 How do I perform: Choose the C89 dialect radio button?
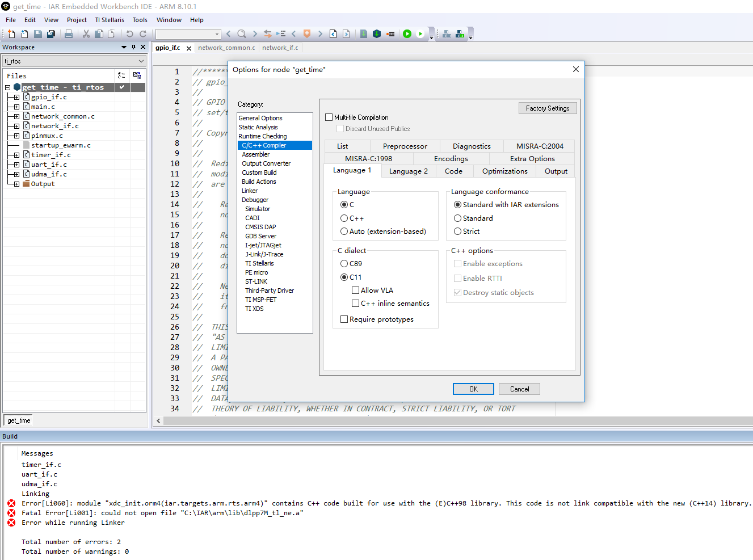click(344, 264)
